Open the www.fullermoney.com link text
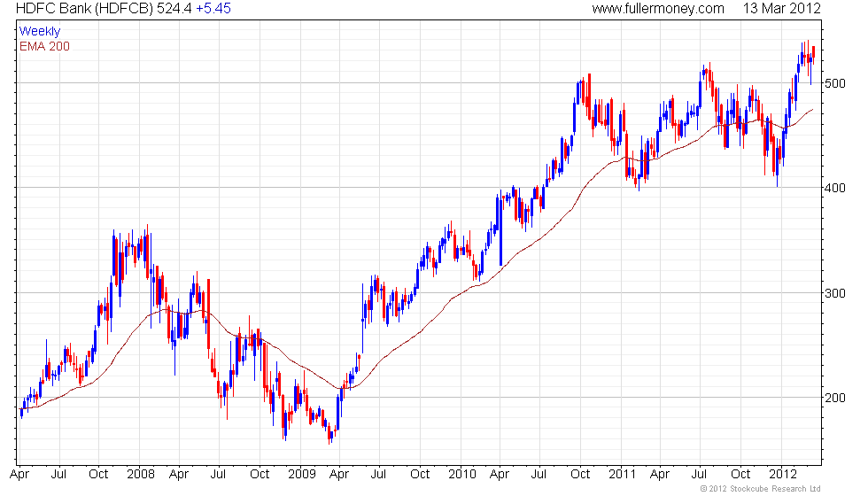Viewport: 868px width, 496px height. click(x=657, y=9)
